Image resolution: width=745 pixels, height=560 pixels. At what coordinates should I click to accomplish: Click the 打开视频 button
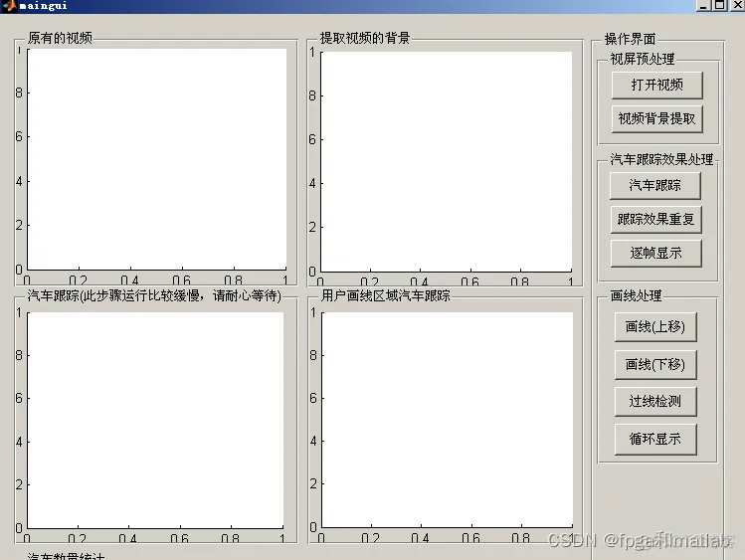tap(656, 85)
